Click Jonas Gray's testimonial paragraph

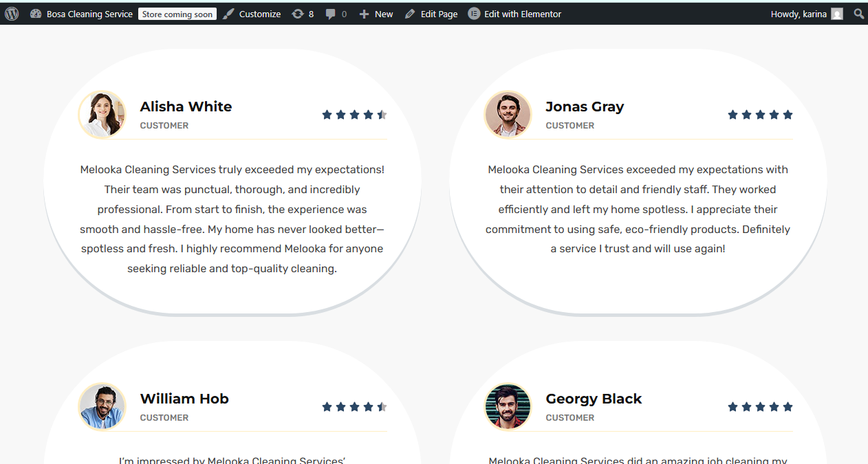coord(638,209)
